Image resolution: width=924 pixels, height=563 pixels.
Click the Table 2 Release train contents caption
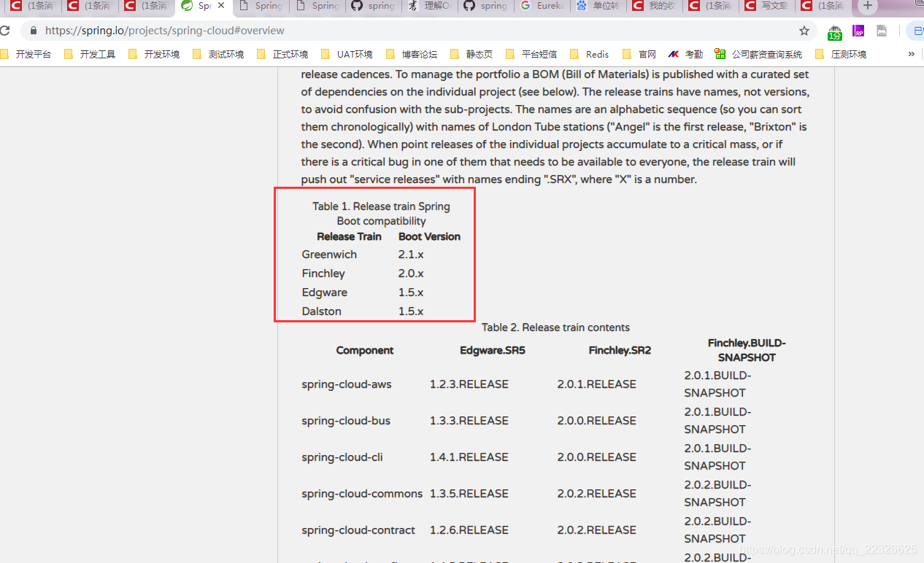(555, 327)
